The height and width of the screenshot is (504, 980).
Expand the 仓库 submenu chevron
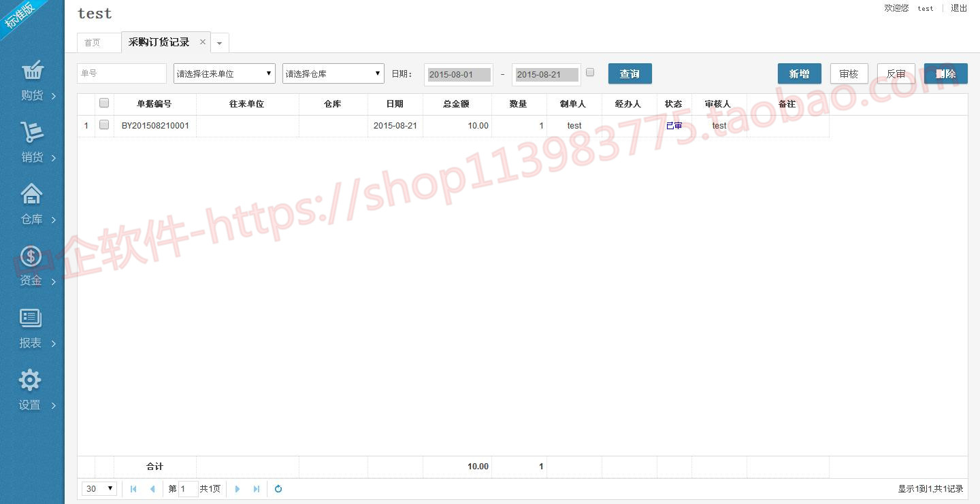pos(54,220)
